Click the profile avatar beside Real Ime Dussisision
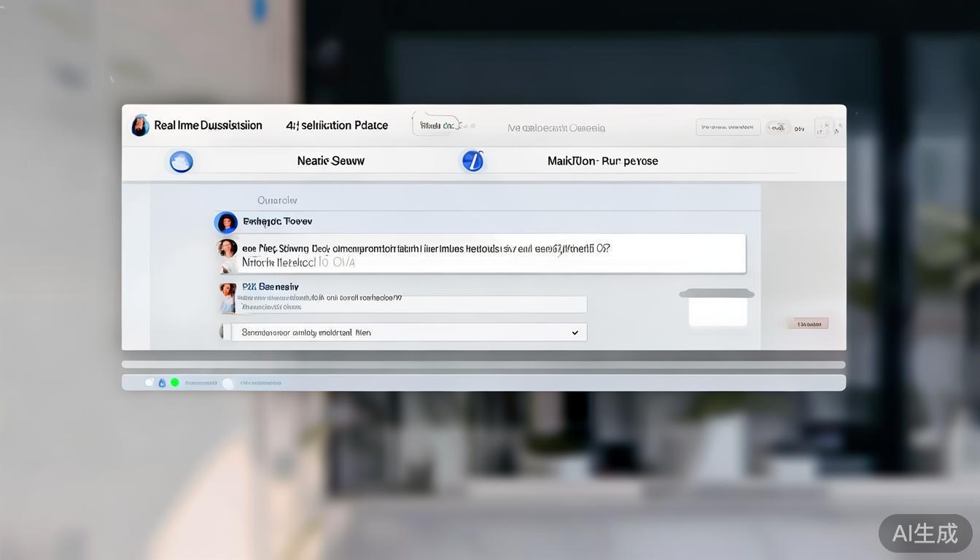The image size is (980, 560). pos(140,125)
